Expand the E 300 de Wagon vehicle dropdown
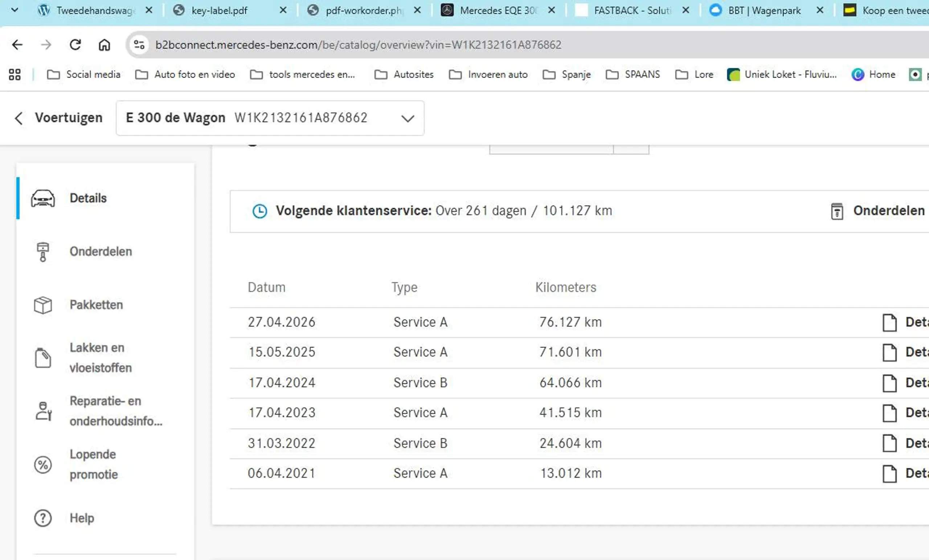The width and height of the screenshot is (929, 560). [408, 119]
